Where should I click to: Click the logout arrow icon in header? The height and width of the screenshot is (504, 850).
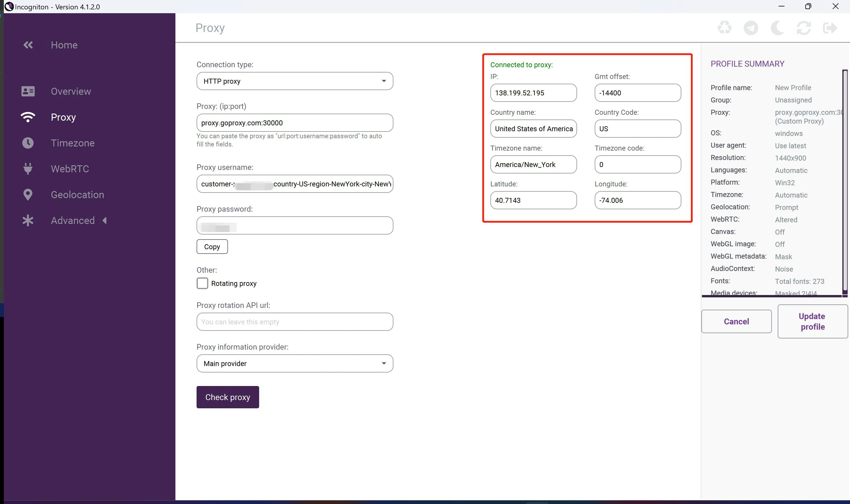(x=830, y=28)
